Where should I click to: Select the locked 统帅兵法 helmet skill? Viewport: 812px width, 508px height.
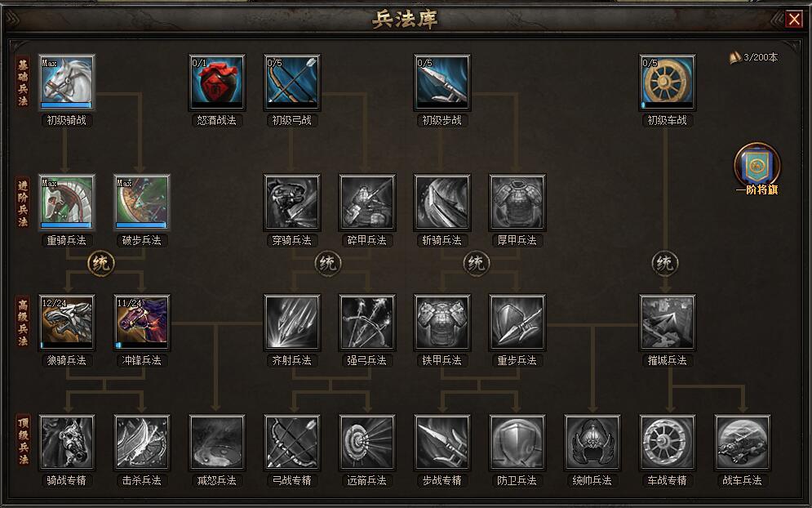pyautogui.click(x=592, y=443)
